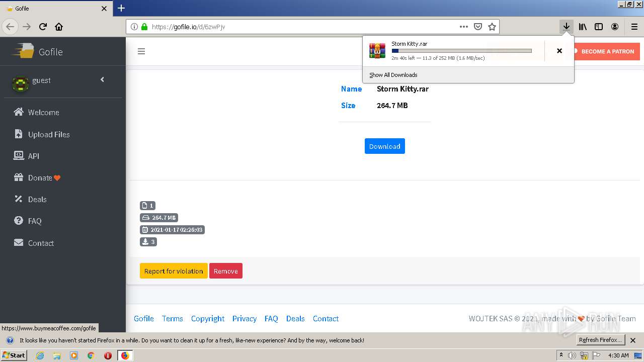This screenshot has height=362, width=644.
Task: Click the site information icon in address bar
Action: click(x=134, y=27)
